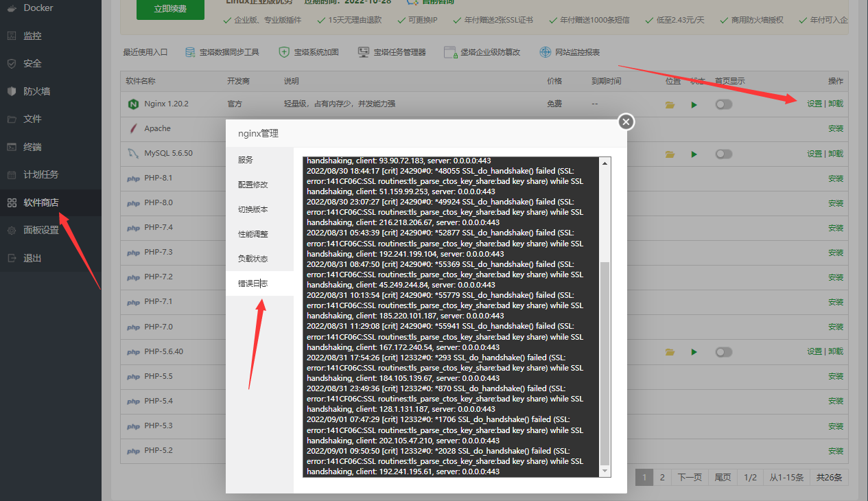868x501 pixels.
Task: Click 设置 for PHP-5.6.40
Action: point(814,351)
